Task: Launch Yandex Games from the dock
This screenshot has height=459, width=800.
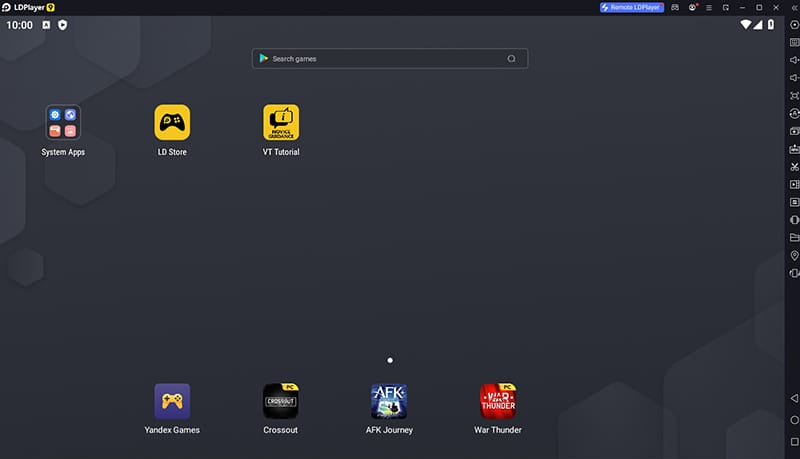Action: pyautogui.click(x=172, y=401)
